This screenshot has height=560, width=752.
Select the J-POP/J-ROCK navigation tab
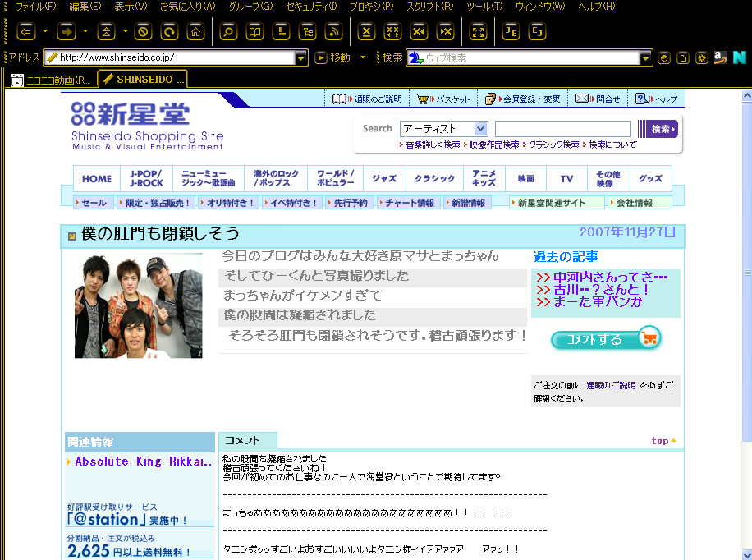[x=146, y=178]
